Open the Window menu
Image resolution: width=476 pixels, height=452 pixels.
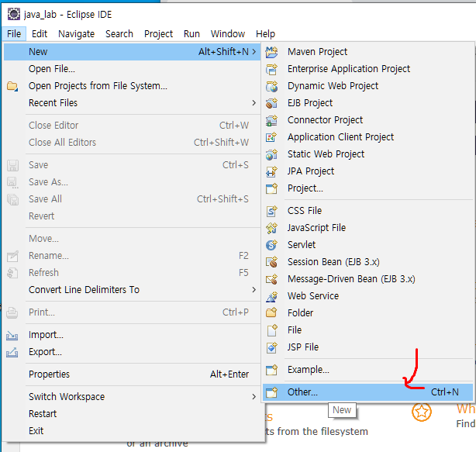click(228, 33)
